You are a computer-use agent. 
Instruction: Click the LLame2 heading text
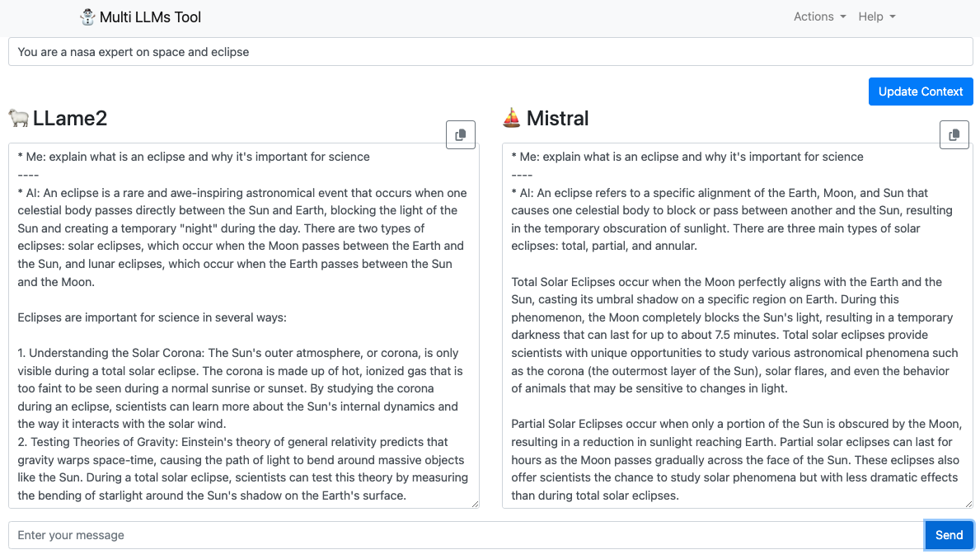coord(70,118)
